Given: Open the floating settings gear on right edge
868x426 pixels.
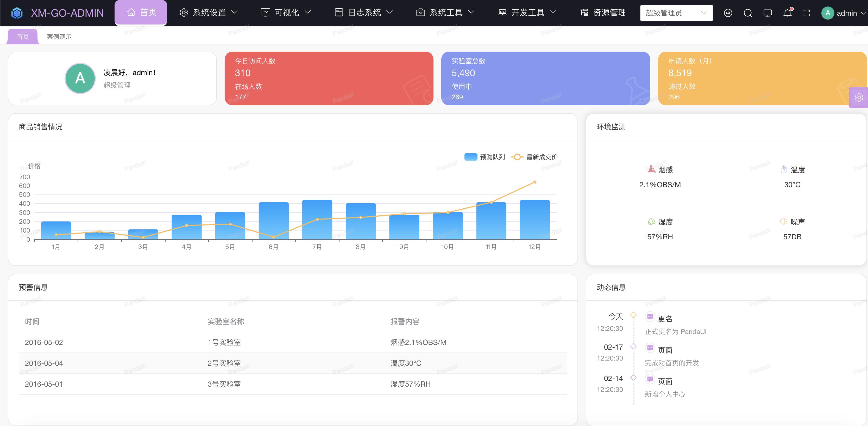Looking at the screenshot, I should [859, 98].
